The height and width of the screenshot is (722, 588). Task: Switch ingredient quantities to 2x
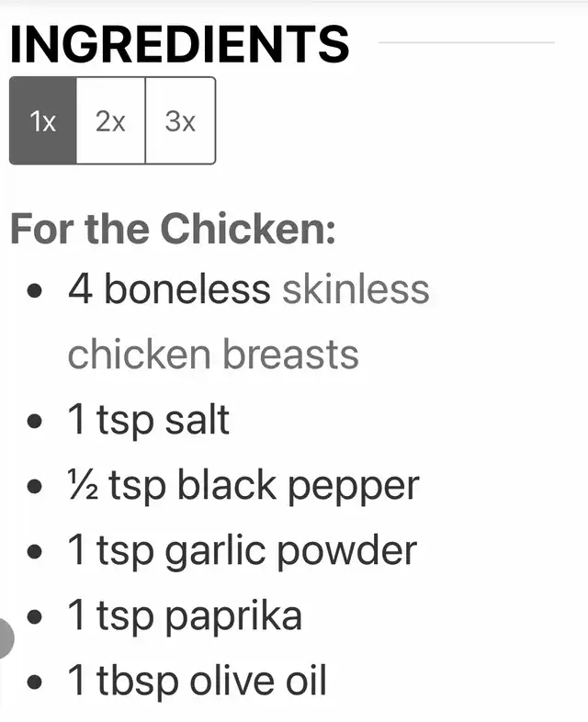110,120
